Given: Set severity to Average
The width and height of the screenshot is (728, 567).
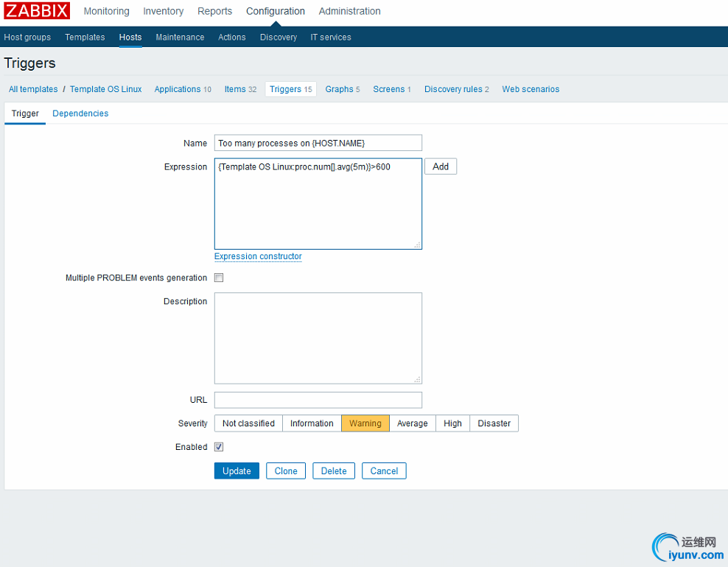Looking at the screenshot, I should (x=413, y=423).
